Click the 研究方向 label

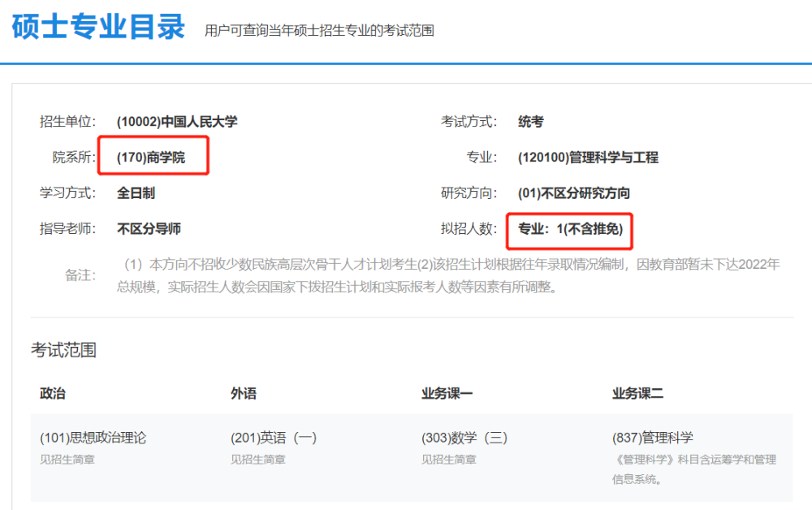[x=469, y=193]
